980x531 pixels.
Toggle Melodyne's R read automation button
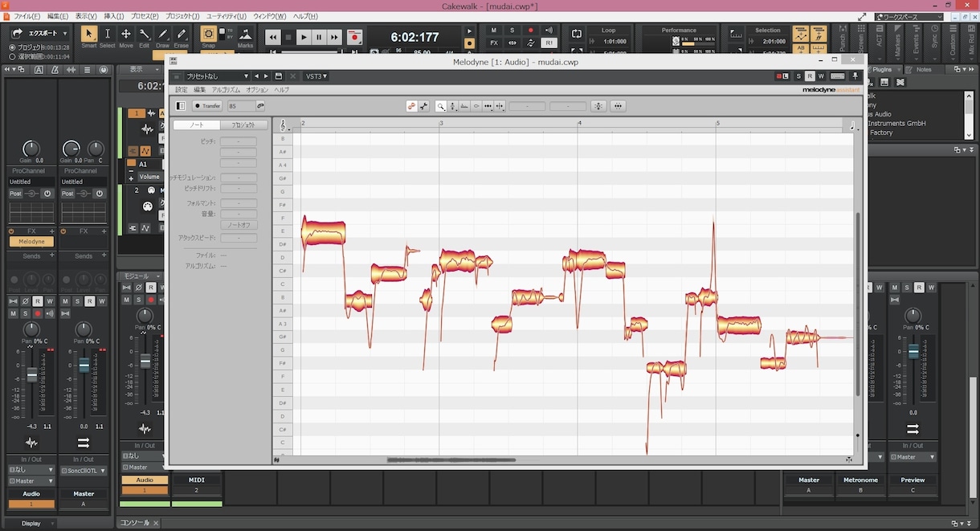[810, 76]
